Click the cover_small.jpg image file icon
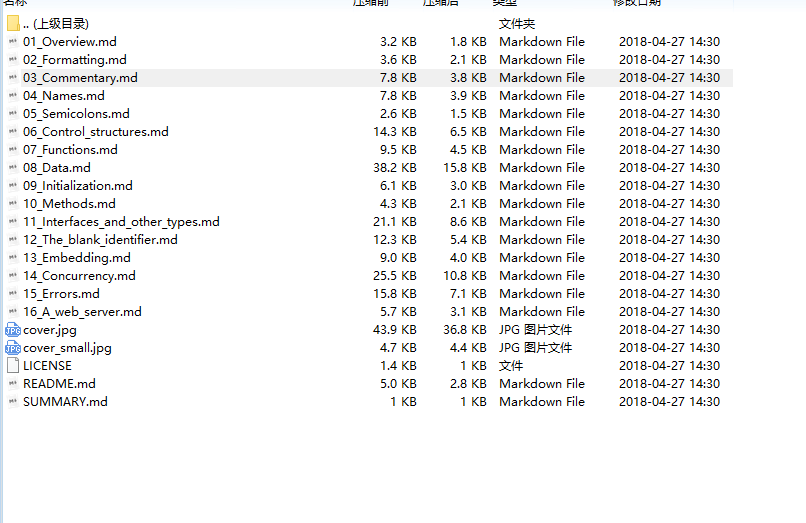 13,348
